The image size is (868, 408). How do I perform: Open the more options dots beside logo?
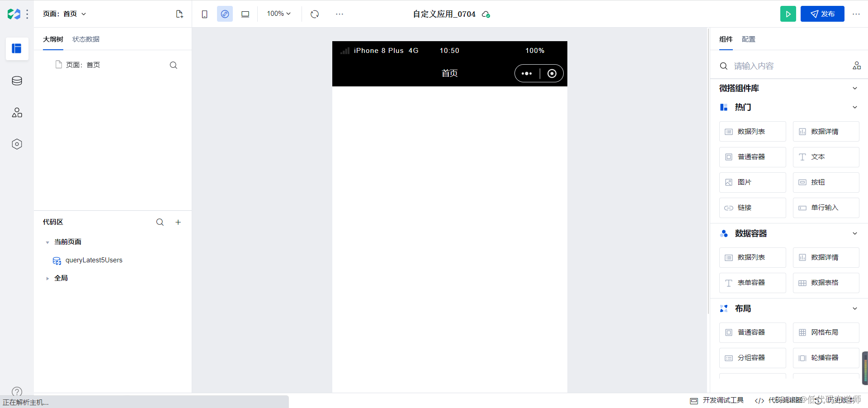click(x=27, y=14)
